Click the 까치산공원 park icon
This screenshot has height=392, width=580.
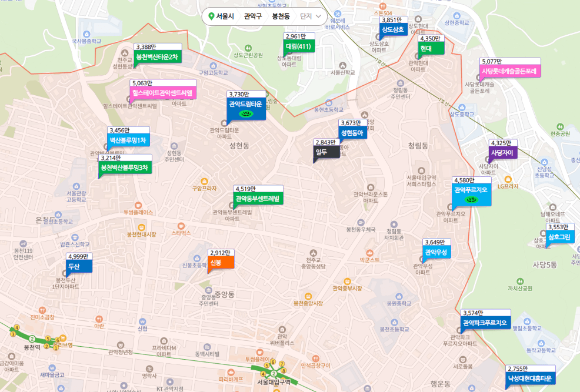tap(520, 282)
